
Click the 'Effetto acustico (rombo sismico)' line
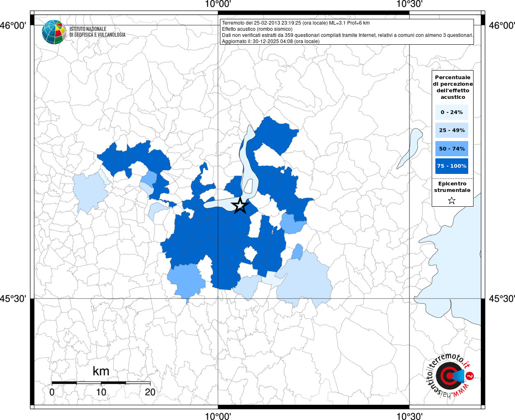click(257, 29)
